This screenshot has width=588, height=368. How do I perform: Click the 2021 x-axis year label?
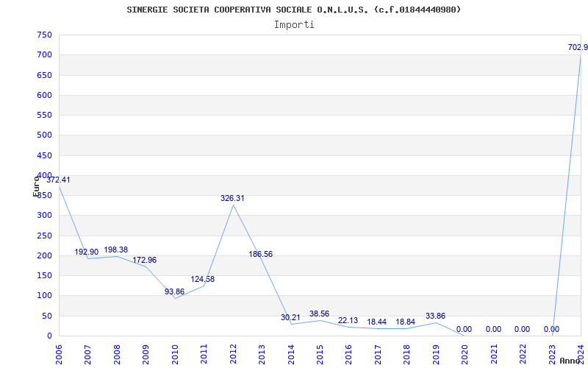point(493,354)
